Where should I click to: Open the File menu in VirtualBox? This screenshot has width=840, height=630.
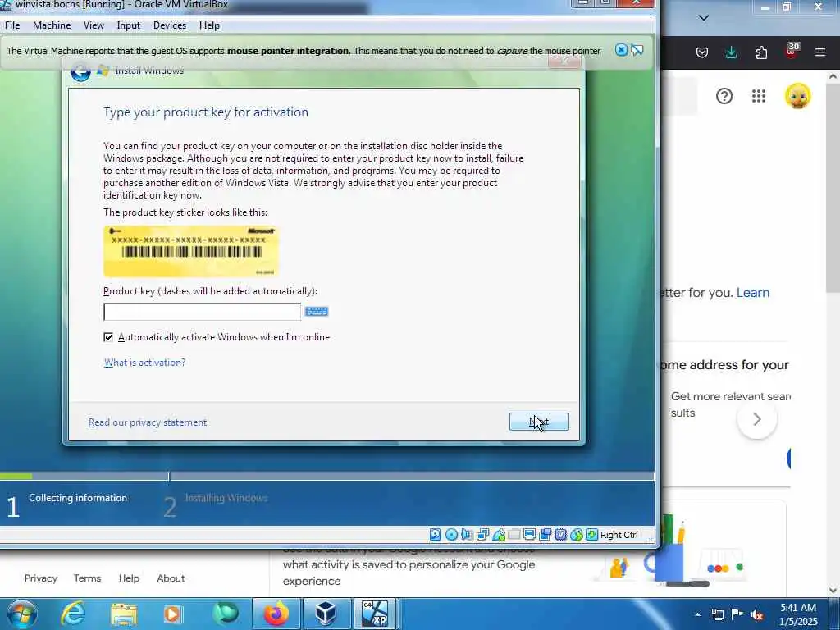click(12, 25)
